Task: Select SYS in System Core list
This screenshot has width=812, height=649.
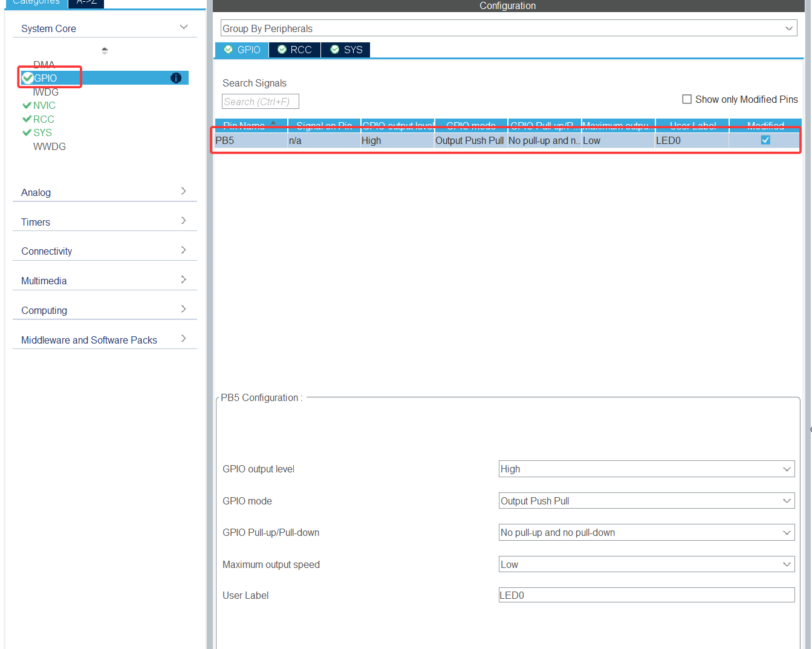Action: [42, 132]
